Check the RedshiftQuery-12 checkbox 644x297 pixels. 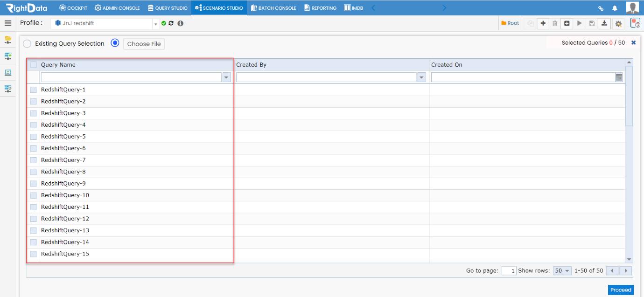coord(34,219)
